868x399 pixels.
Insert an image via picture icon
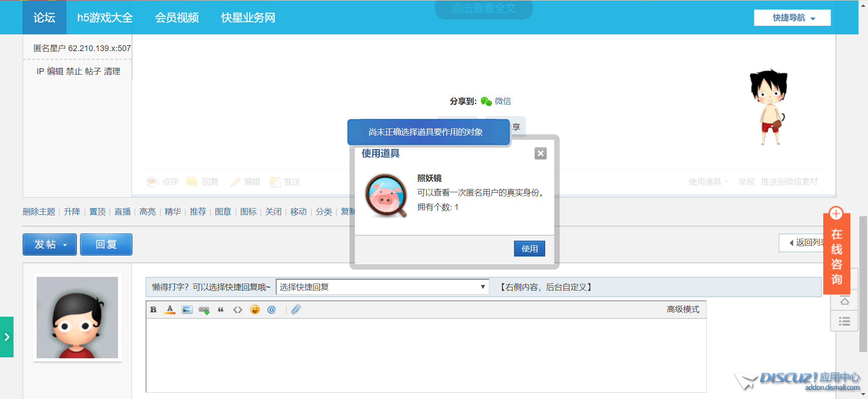[x=187, y=309]
